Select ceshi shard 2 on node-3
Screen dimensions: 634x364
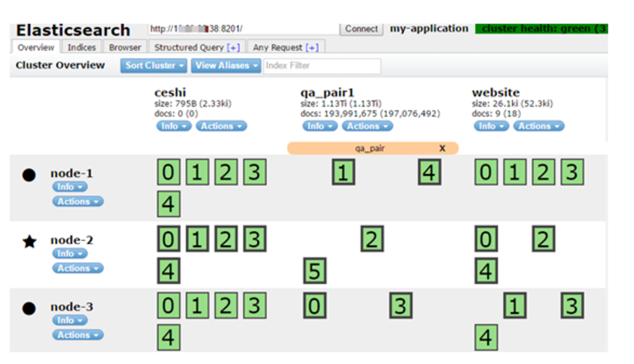(x=226, y=306)
